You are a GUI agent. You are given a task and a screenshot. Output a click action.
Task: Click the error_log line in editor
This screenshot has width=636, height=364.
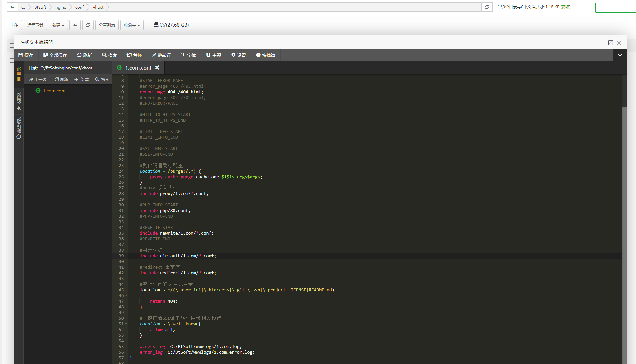click(x=197, y=352)
